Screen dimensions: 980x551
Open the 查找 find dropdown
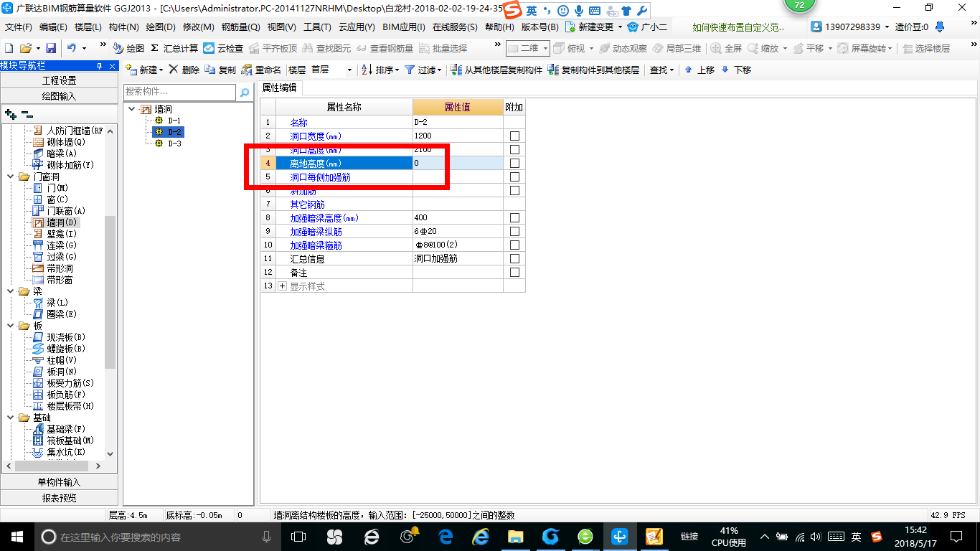pyautogui.click(x=672, y=70)
